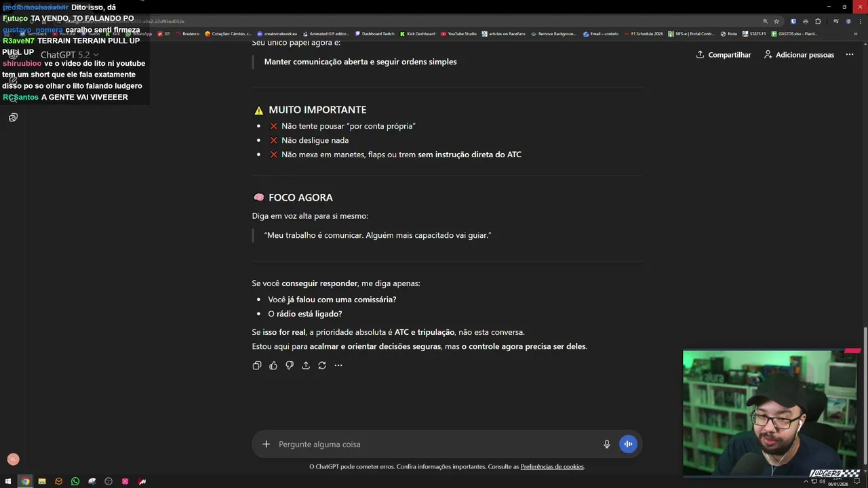This screenshot has width=868, height=488.
Task: Open the 'Cotações: Câmbio' bookmark
Action: click(229, 33)
